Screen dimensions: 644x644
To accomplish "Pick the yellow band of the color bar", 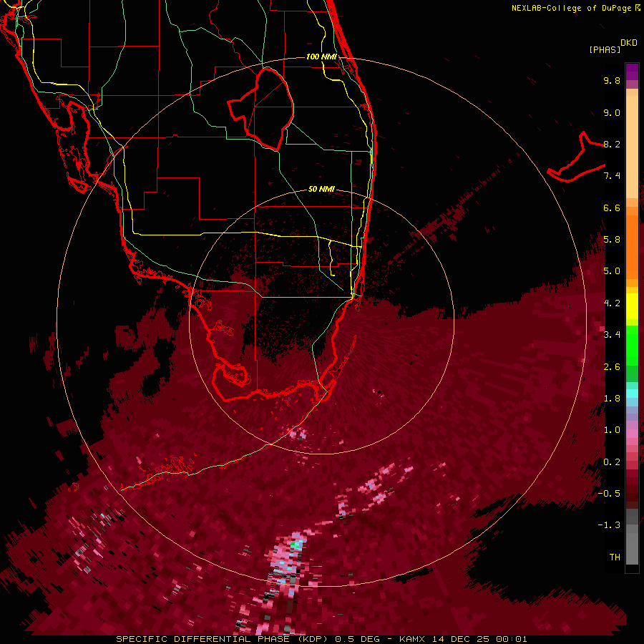I will tap(632, 306).
